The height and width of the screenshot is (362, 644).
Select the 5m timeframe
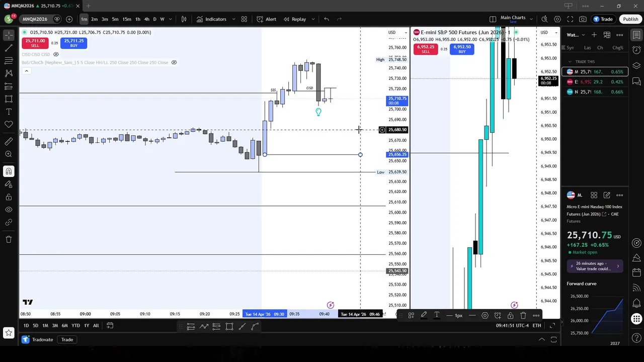point(115,19)
